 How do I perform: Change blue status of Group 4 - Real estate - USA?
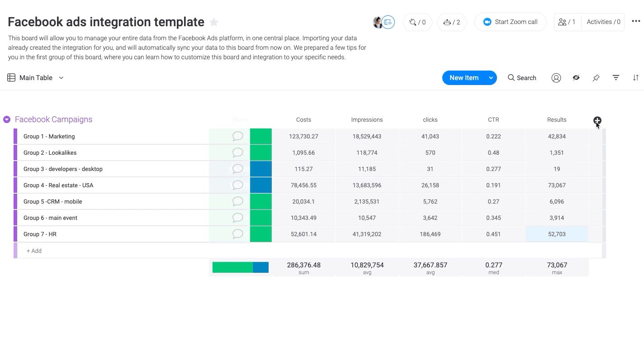click(261, 185)
